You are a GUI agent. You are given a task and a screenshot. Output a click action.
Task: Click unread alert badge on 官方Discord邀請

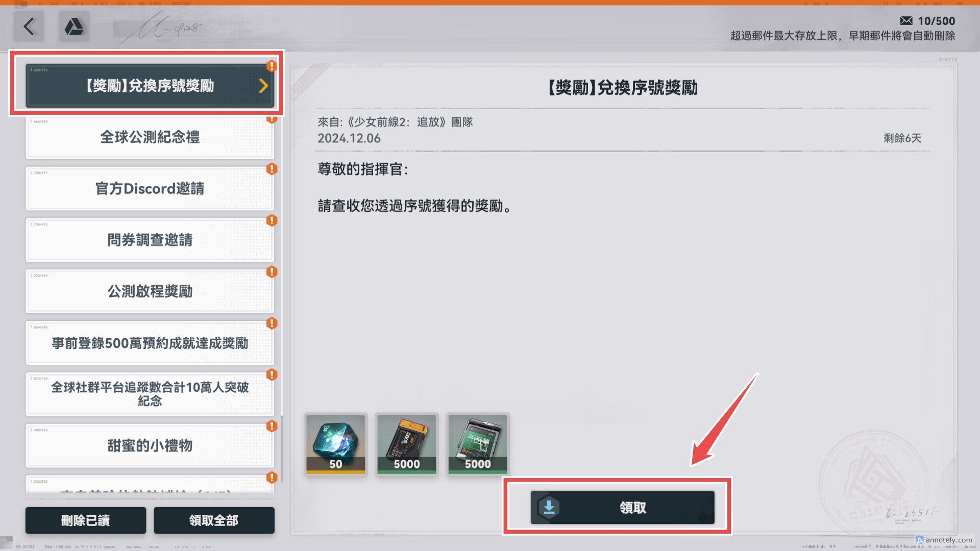272,169
